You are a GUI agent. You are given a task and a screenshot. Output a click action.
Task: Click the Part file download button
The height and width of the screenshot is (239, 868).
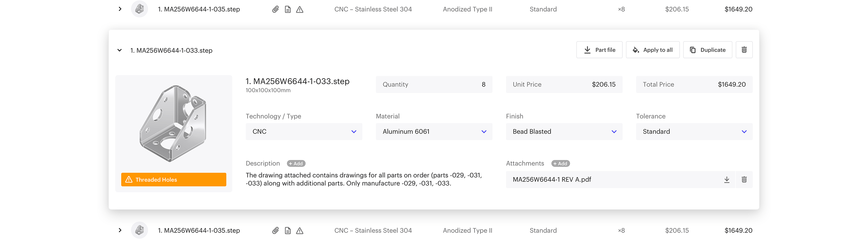coord(599,50)
